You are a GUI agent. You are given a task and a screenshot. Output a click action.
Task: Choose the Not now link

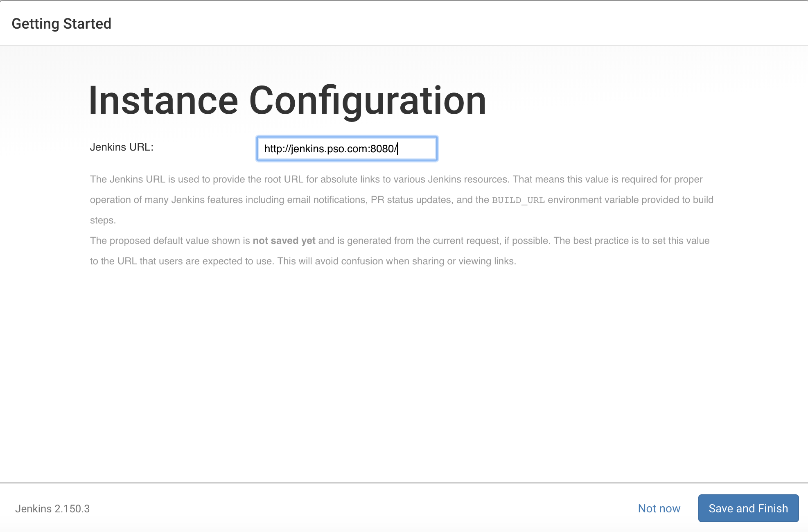pos(659,508)
